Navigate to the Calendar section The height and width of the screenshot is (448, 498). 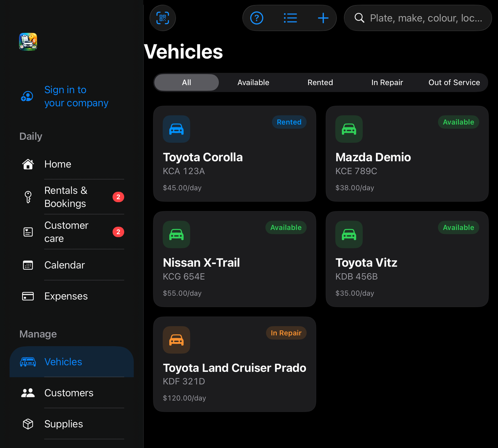[x=72, y=265]
